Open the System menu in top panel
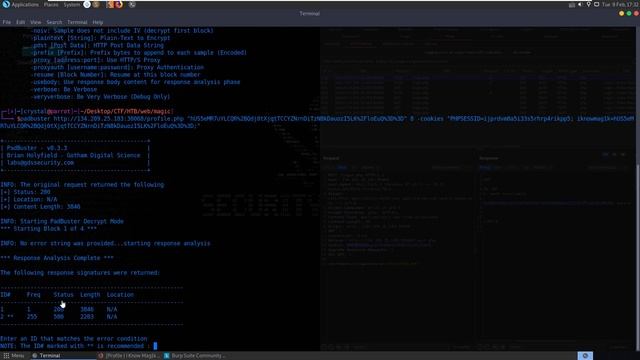Viewport: 640px width, 360px height. [72, 4]
